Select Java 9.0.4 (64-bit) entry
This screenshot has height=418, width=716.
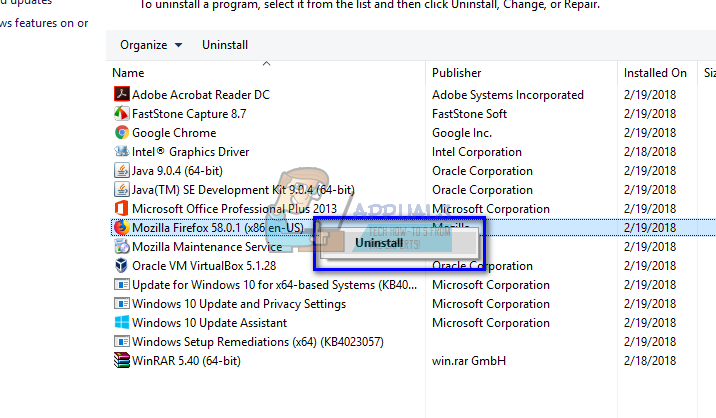(x=177, y=171)
